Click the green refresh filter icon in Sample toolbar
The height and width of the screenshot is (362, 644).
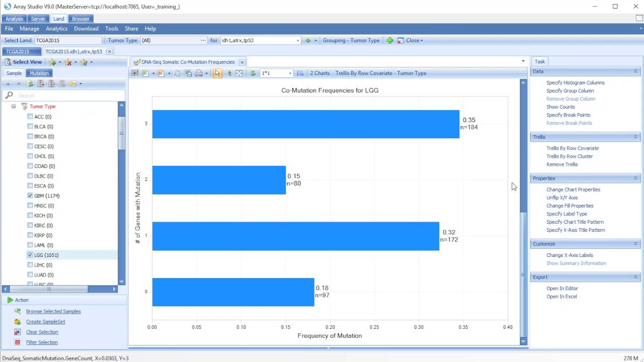click(x=30, y=84)
